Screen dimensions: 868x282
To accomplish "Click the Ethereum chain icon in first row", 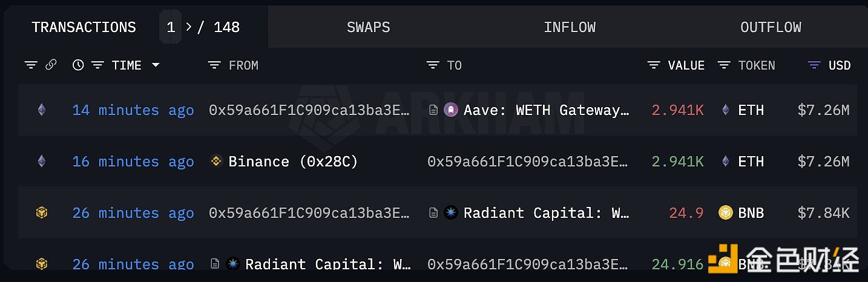I will click(41, 110).
